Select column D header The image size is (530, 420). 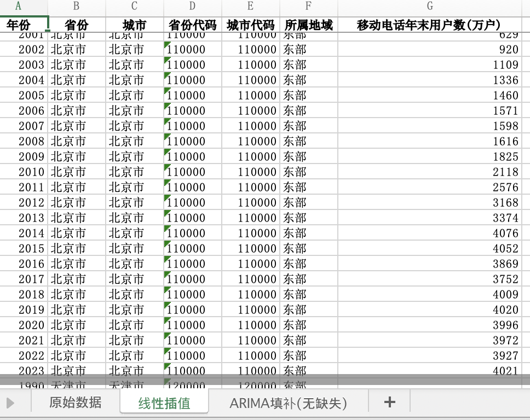click(193, 6)
